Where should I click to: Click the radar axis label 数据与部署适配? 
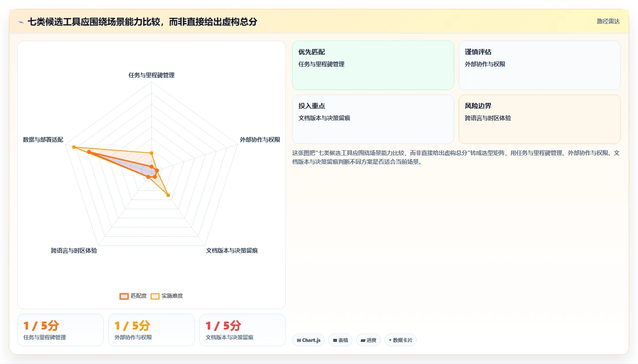(x=43, y=140)
